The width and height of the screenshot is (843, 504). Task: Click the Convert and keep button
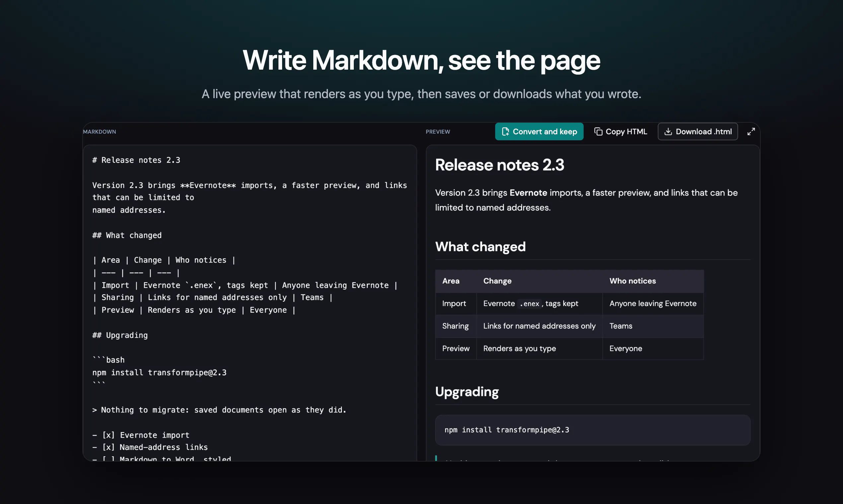point(539,131)
